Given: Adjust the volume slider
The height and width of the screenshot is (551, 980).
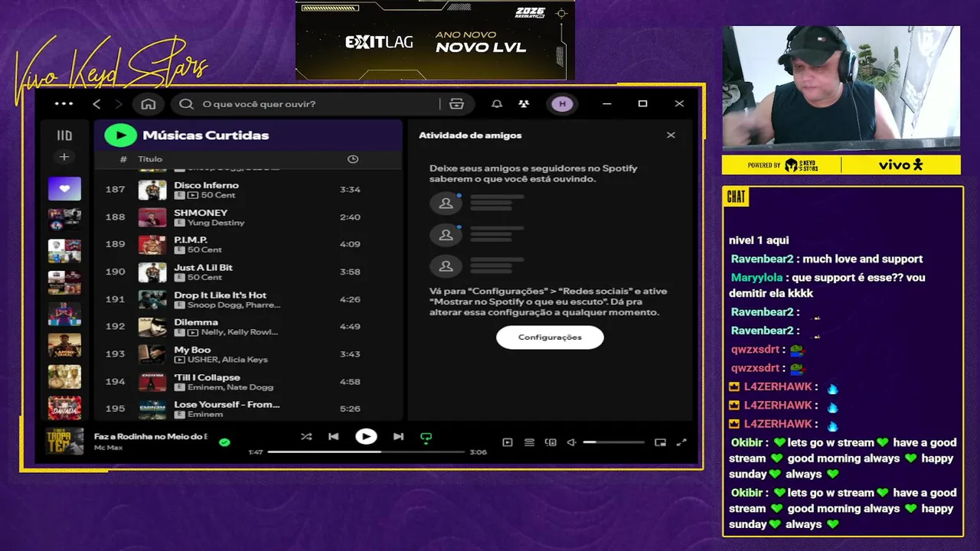Looking at the screenshot, I should [614, 442].
